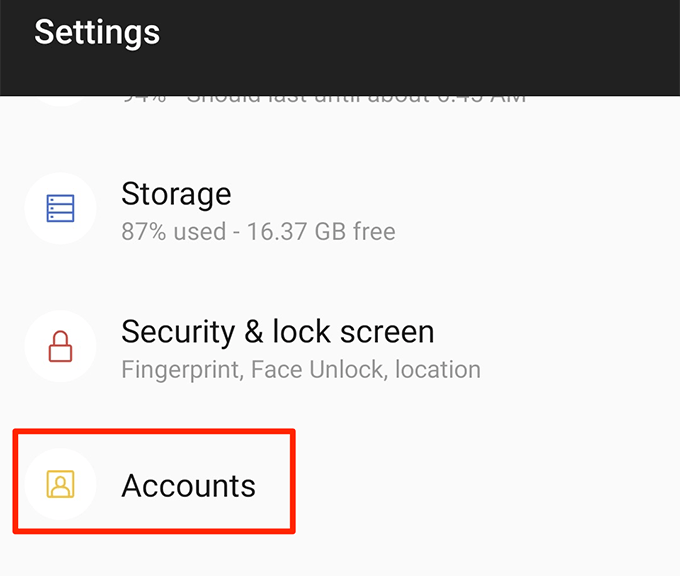Select the 'Security & lock screen' heading text
680x576 pixels.
(277, 332)
